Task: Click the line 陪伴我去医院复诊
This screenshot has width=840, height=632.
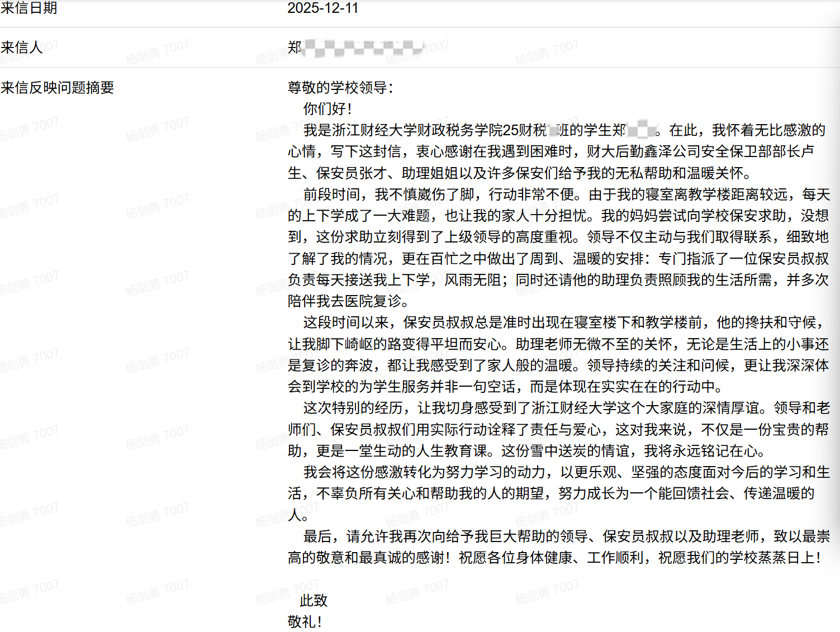Action: click(348, 301)
